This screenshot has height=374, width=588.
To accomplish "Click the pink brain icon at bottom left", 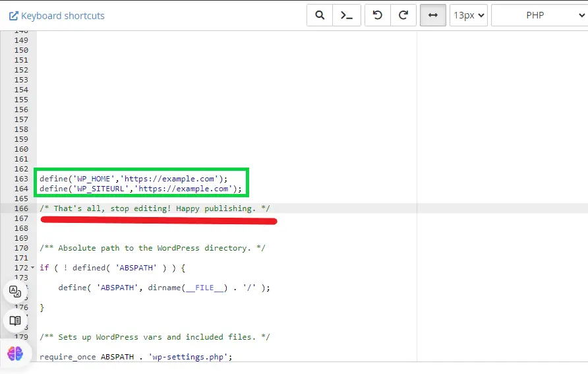I will tap(15, 353).
